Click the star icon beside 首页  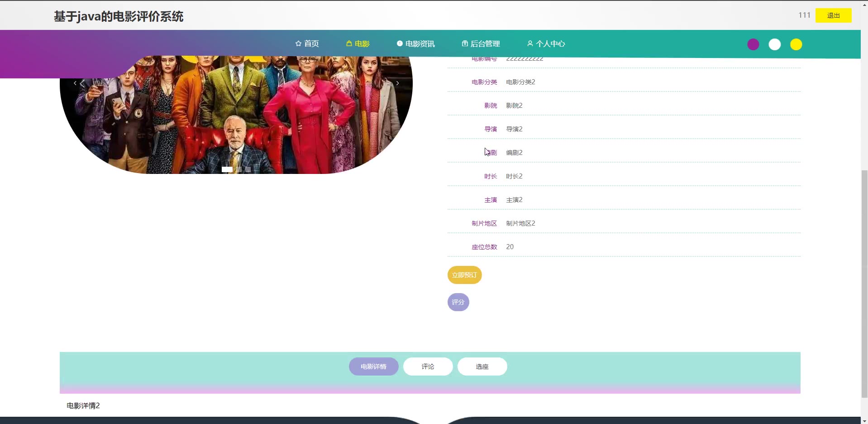(298, 43)
